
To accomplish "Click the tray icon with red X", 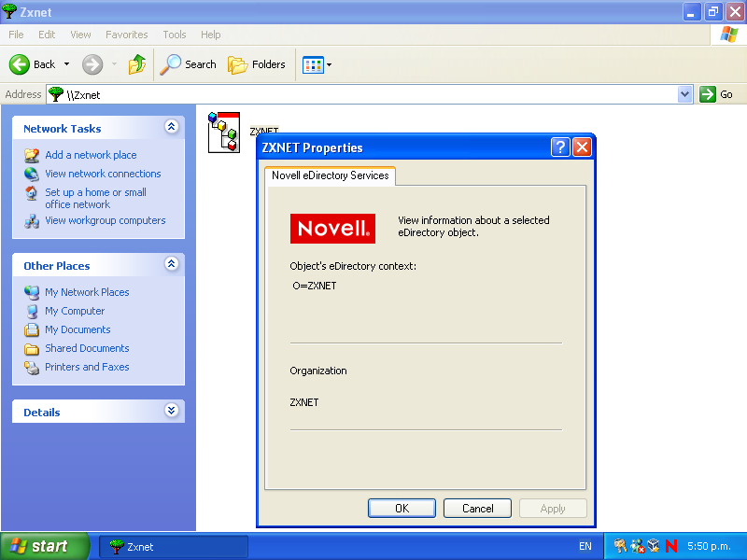I will (638, 546).
